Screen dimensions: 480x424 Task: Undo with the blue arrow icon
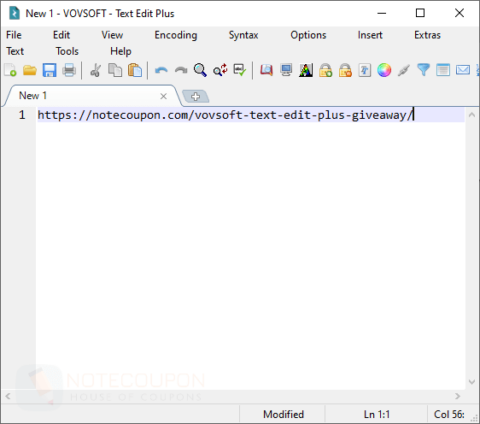coord(161,70)
